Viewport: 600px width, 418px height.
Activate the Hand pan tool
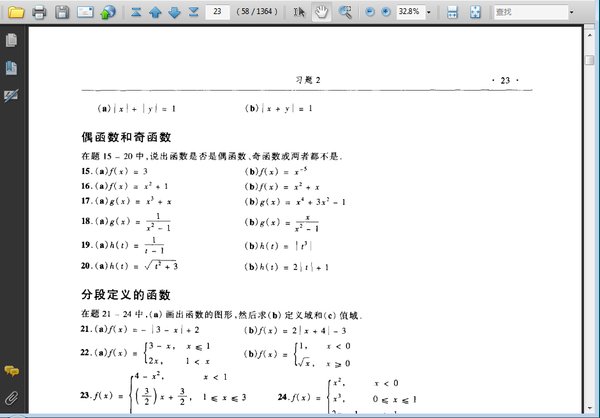point(321,12)
